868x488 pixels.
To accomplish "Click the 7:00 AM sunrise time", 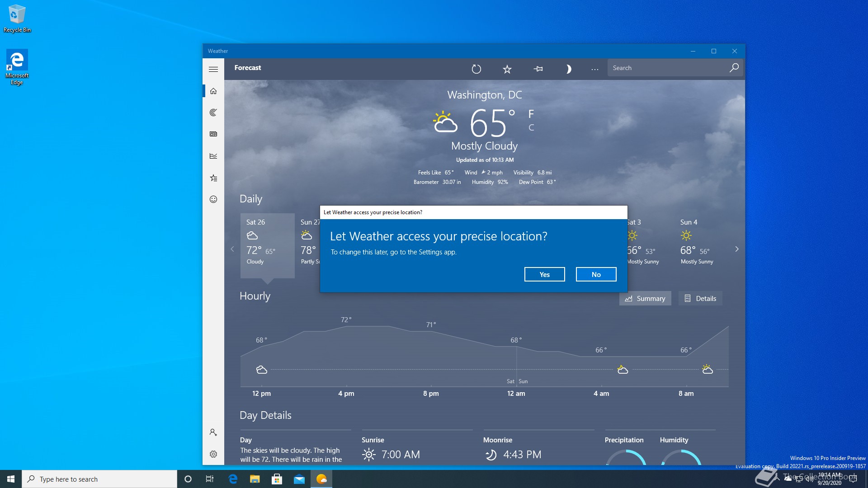I will click(401, 455).
